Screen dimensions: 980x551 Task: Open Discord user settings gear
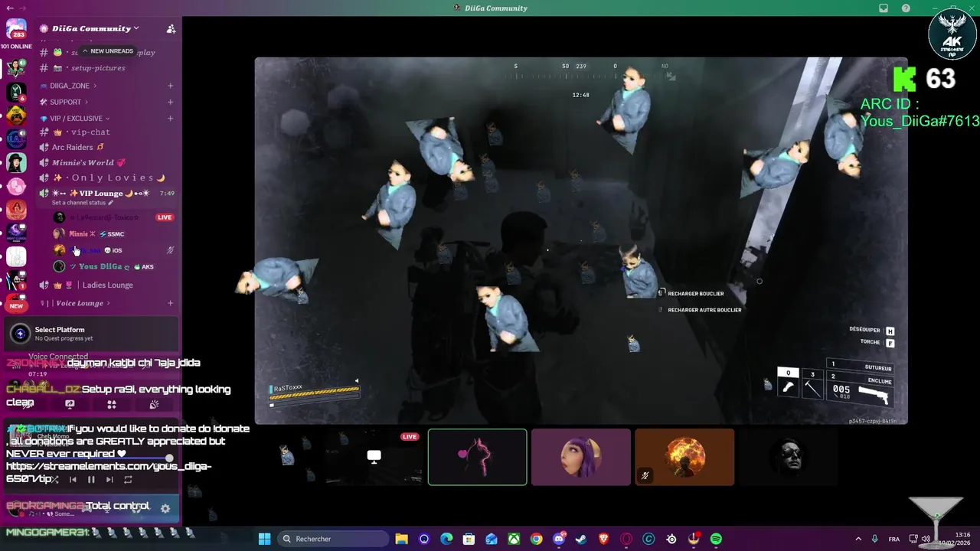point(165,508)
